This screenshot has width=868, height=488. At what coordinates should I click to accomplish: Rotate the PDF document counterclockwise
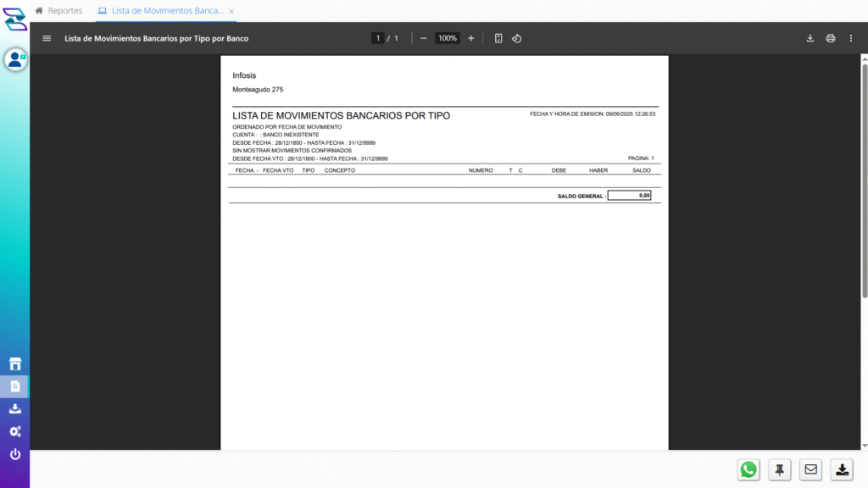coord(516,38)
